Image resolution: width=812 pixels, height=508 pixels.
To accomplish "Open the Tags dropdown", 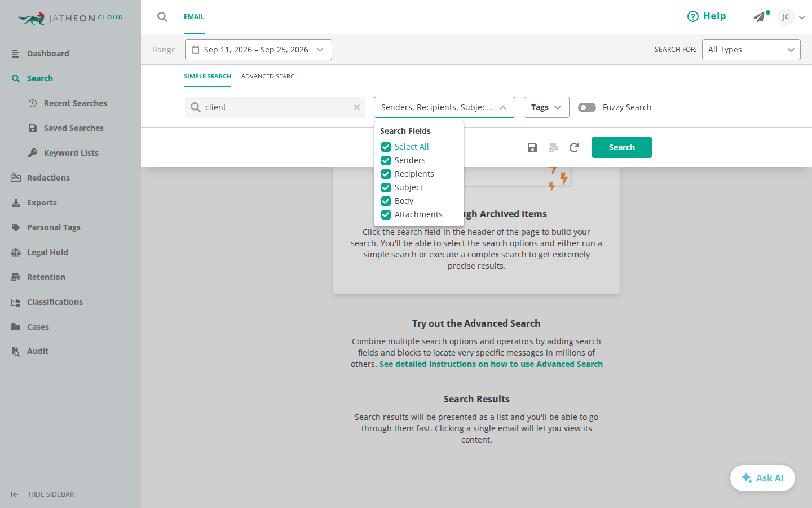I will pos(546,107).
